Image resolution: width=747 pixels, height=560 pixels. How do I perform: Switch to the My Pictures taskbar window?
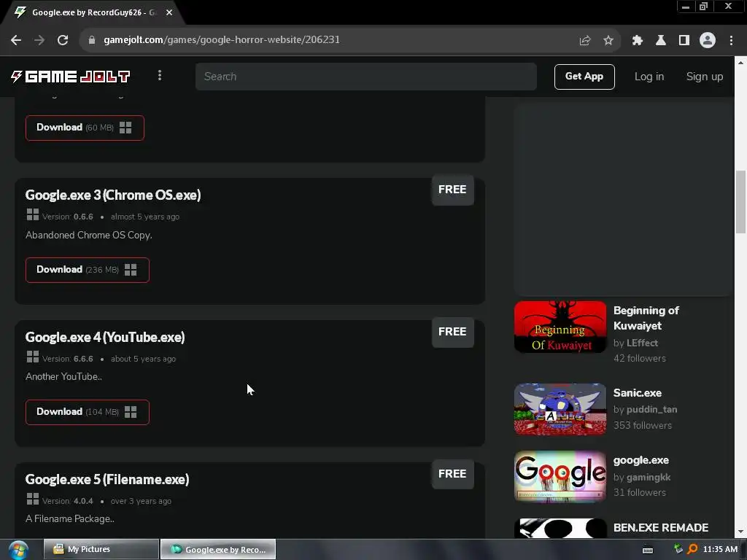coord(101,550)
